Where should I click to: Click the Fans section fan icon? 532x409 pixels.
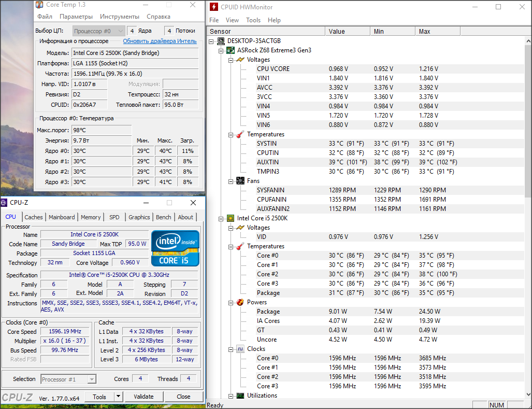[x=240, y=181]
